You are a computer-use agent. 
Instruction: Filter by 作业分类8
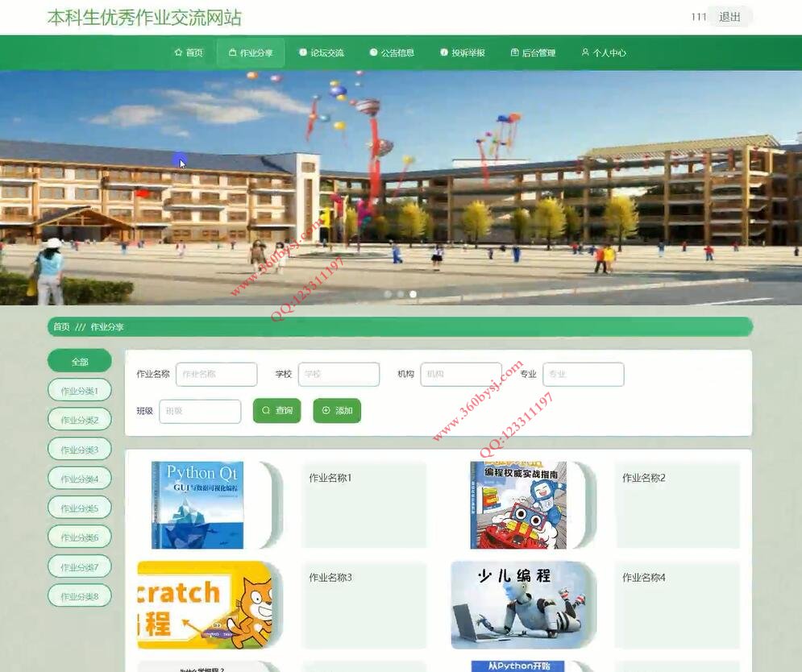tap(79, 595)
